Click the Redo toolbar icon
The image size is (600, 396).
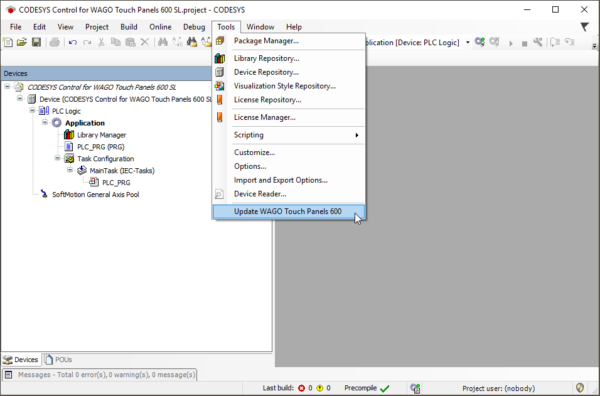87,42
